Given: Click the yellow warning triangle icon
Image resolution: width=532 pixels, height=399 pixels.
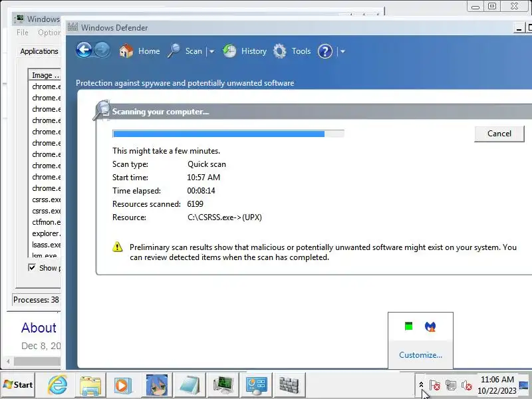Looking at the screenshot, I should (x=118, y=247).
